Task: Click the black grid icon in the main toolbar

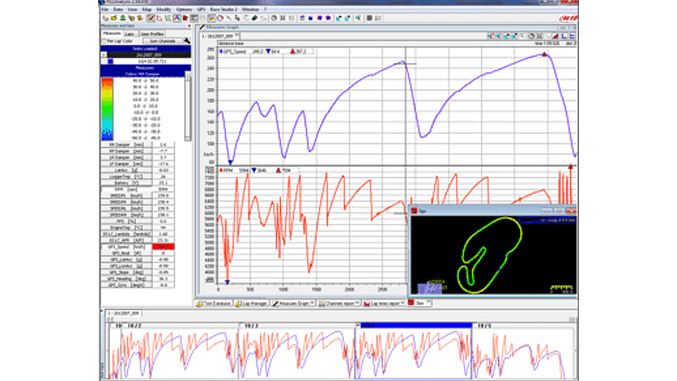Action: pyautogui.click(x=369, y=18)
